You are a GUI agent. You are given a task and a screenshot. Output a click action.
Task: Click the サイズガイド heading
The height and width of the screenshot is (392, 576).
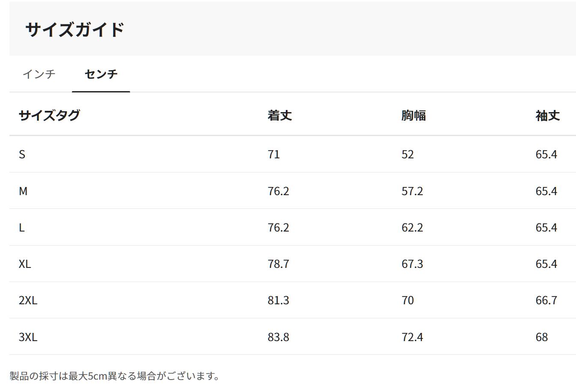point(75,30)
